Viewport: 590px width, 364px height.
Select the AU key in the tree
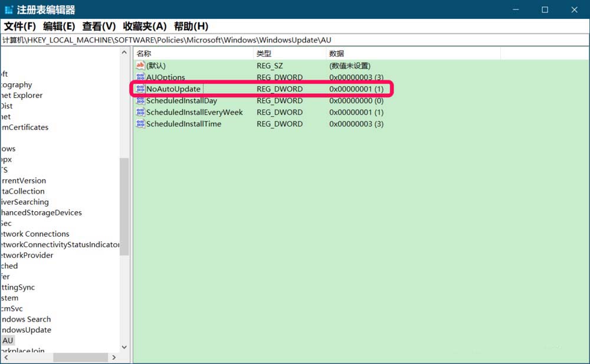[x=8, y=340]
